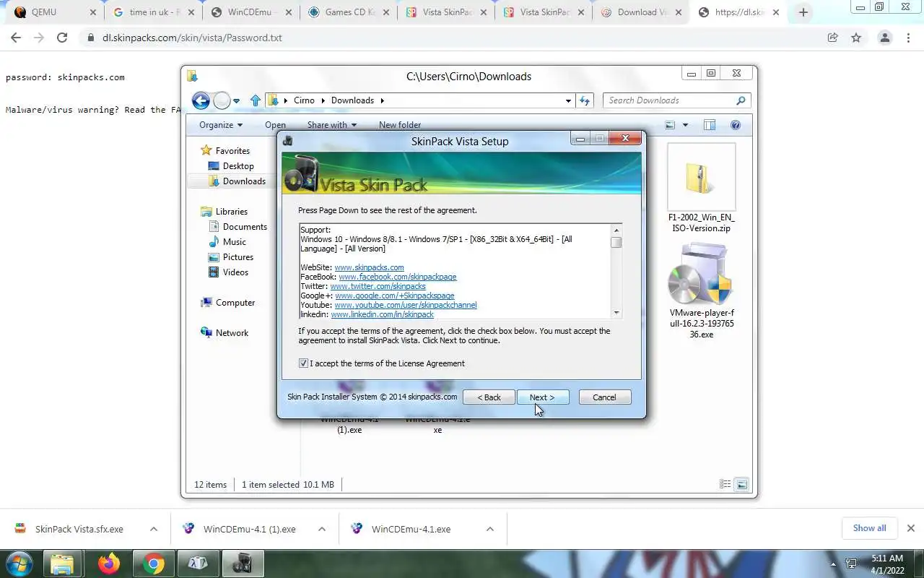
Task: Open Videos library
Action: [235, 272]
